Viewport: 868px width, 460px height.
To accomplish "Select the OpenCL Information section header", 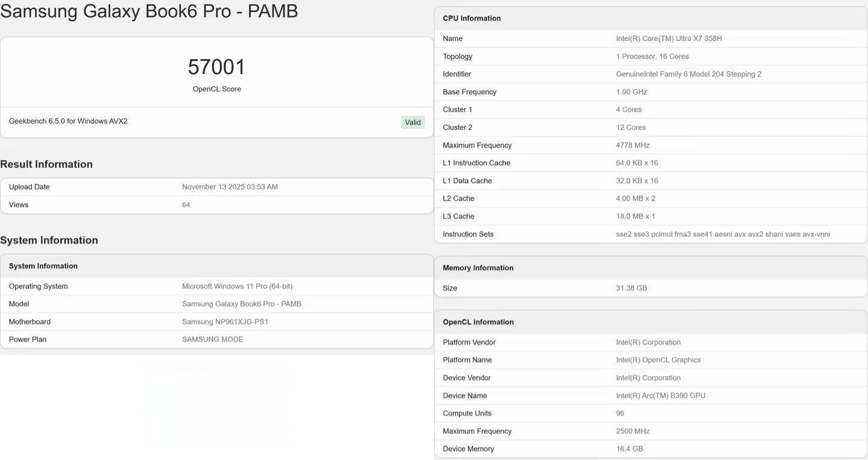I will [478, 321].
